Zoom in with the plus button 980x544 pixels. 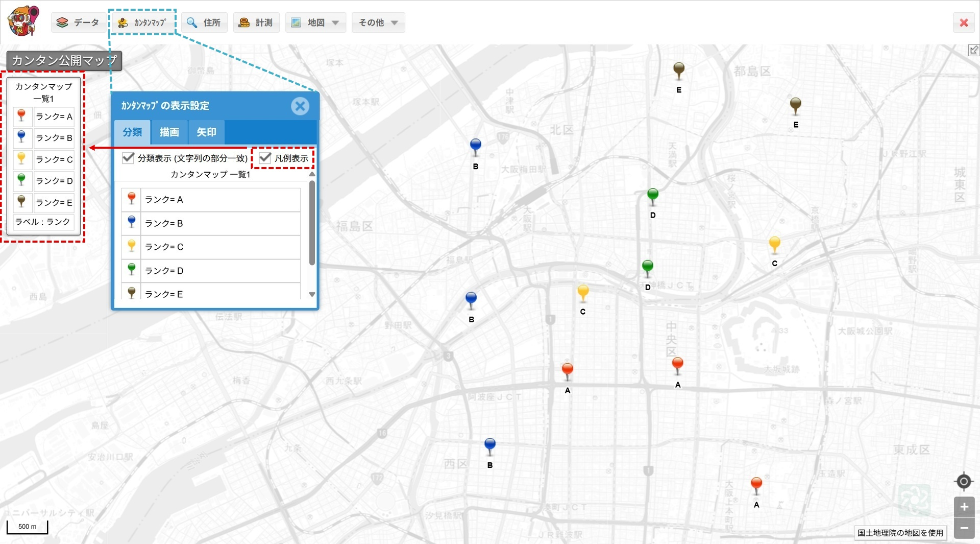[964, 507]
